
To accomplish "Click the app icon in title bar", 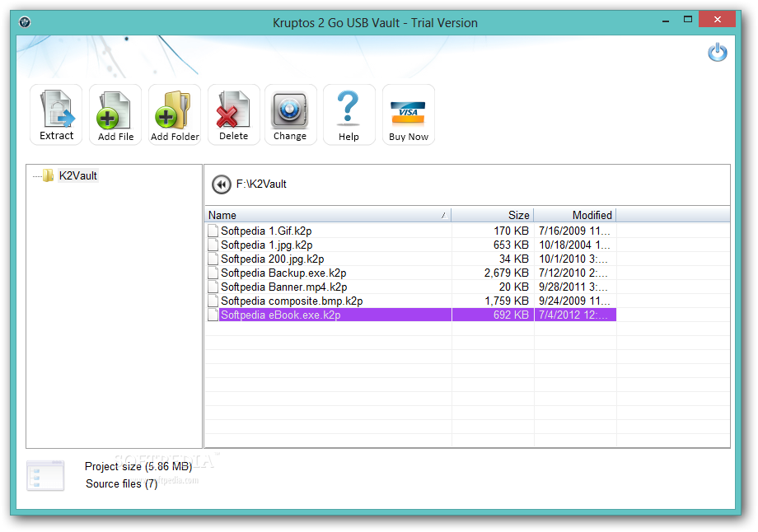I will click(x=25, y=21).
